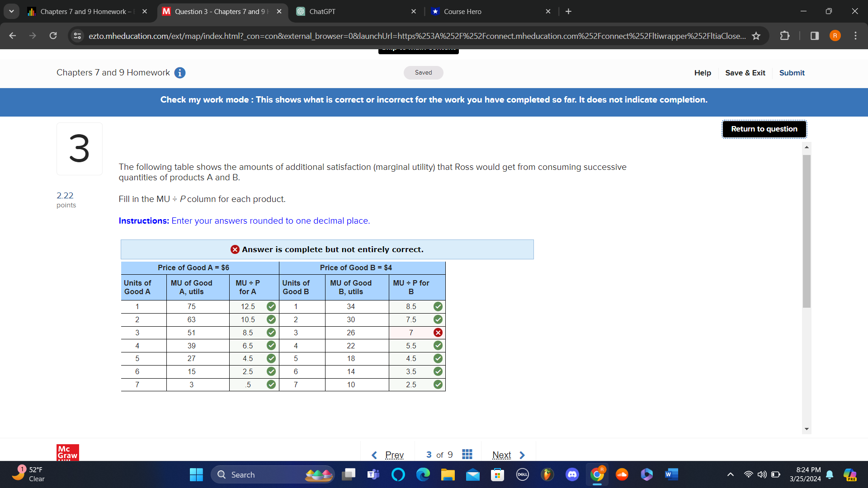
Task: Click the question panel scrollbar thumb
Action: (807, 230)
